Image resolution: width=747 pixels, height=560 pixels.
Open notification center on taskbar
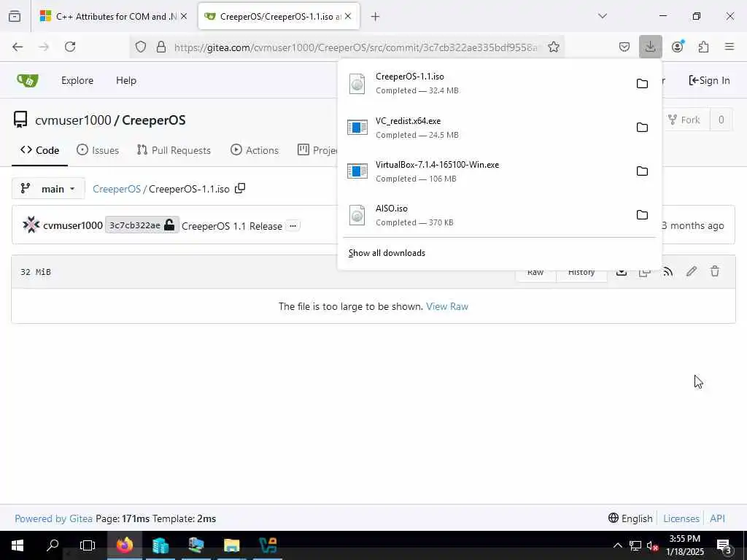tap(724, 545)
